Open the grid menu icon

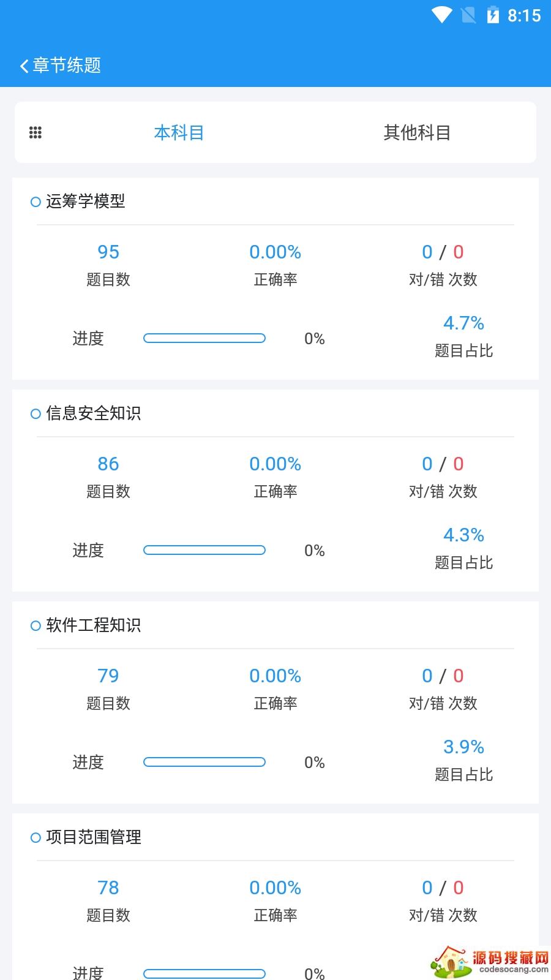tap(36, 132)
